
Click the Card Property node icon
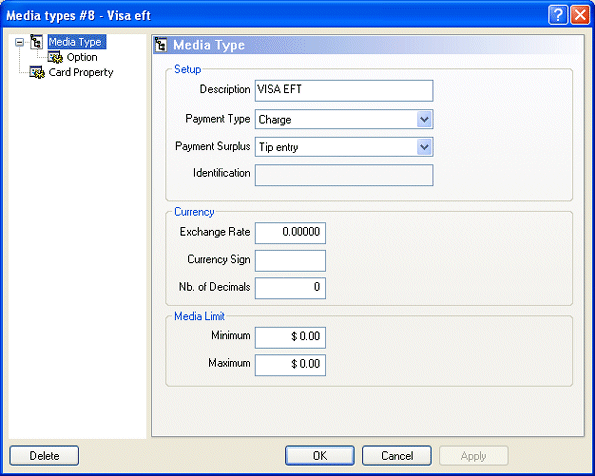37,72
